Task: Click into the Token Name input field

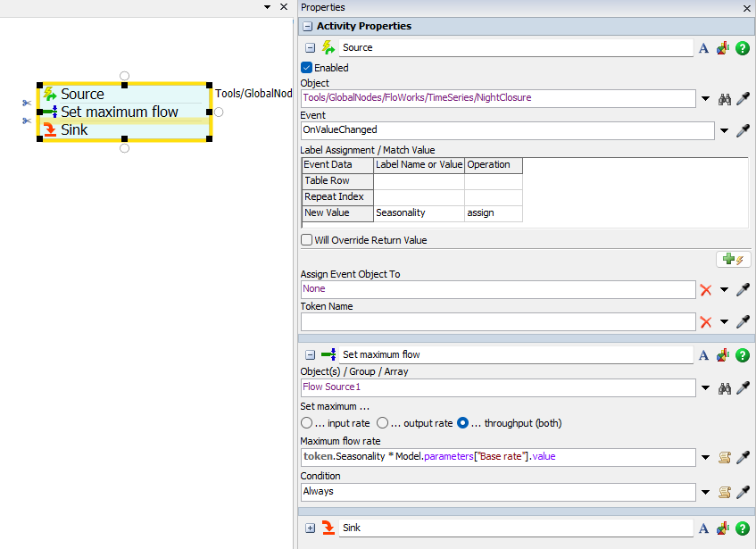Action: click(x=497, y=322)
